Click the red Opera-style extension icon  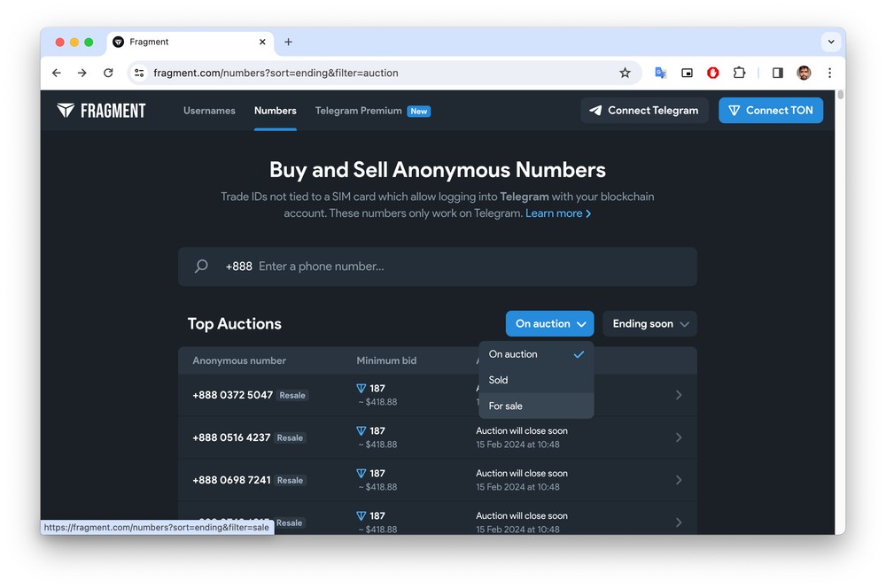click(x=713, y=73)
